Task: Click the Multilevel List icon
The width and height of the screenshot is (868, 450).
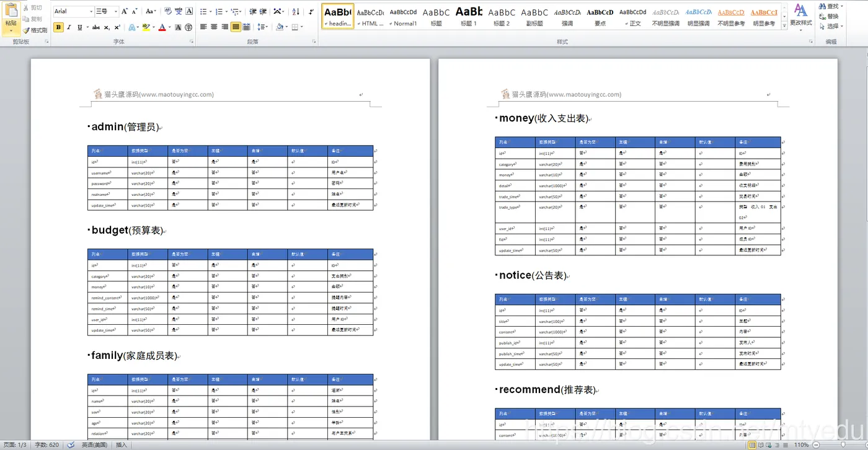Action: 236,11
